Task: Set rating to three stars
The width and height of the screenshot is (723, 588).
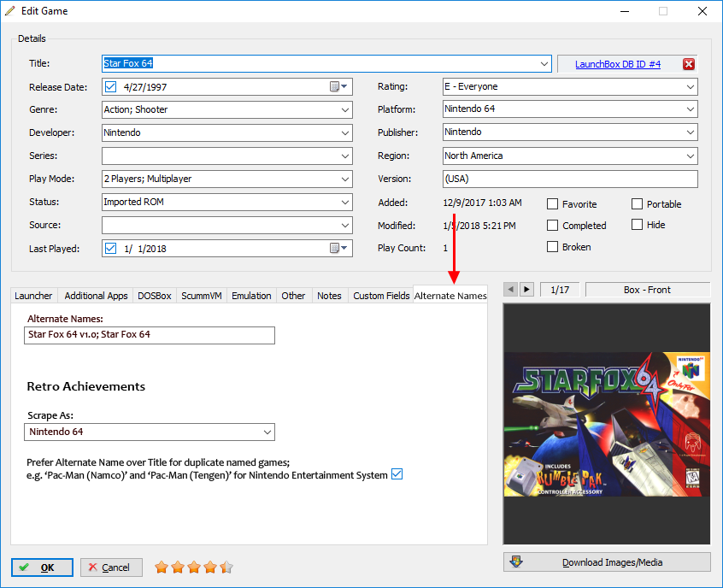Action: (x=194, y=567)
